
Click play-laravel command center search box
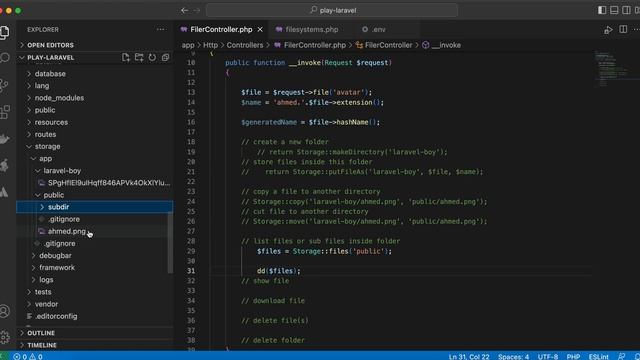point(332,10)
